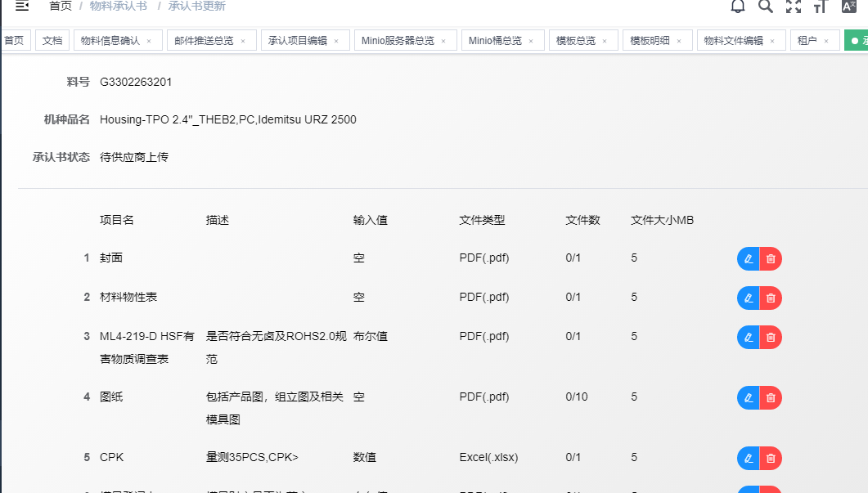
Task: Edit the 图纸 row item
Action: click(748, 398)
